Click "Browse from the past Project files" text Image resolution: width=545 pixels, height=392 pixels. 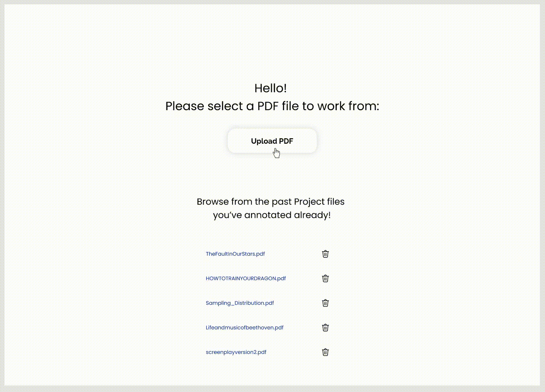coord(270,202)
